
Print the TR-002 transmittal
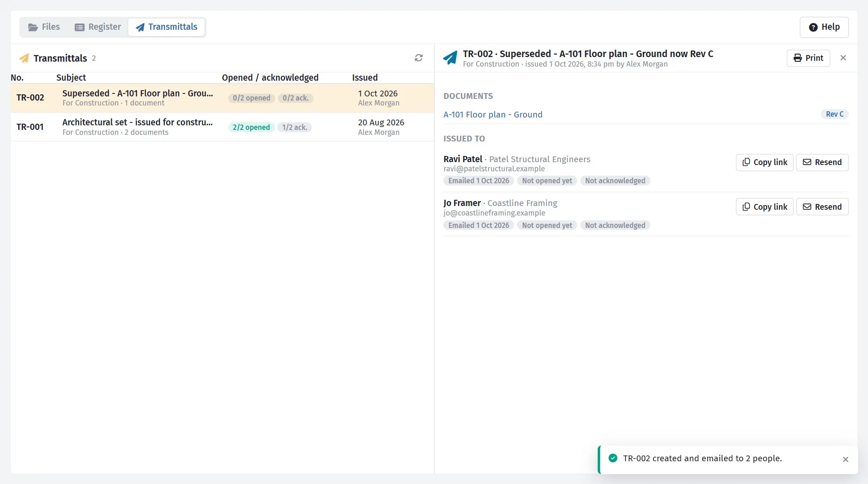coord(808,58)
